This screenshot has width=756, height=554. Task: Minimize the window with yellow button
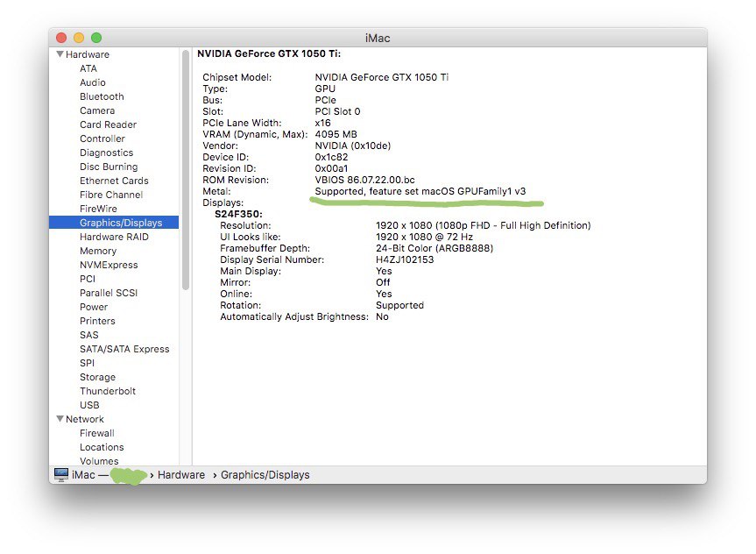point(79,38)
